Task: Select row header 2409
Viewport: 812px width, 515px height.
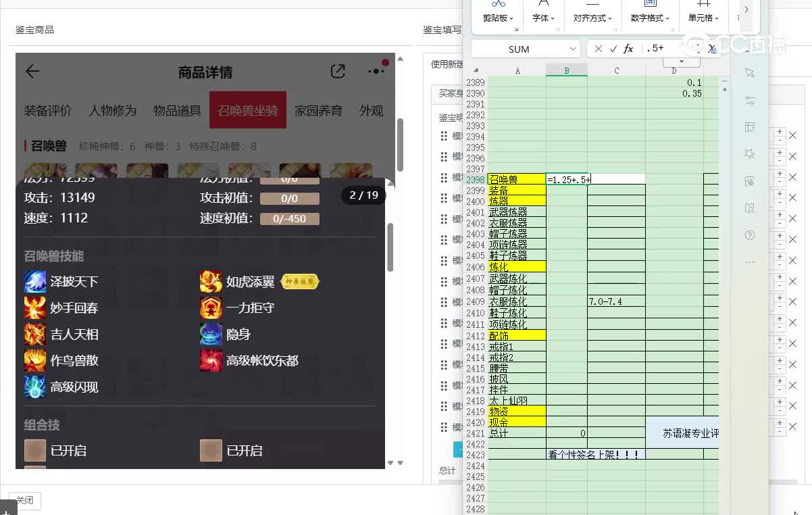Action: pos(476,301)
